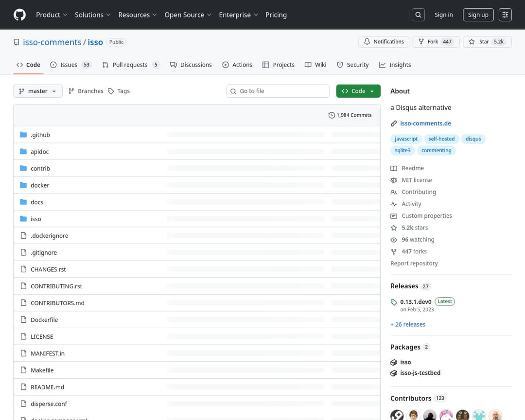Screen dimensions: 525x420
Task: Open the .github folder
Action: (x=40, y=135)
